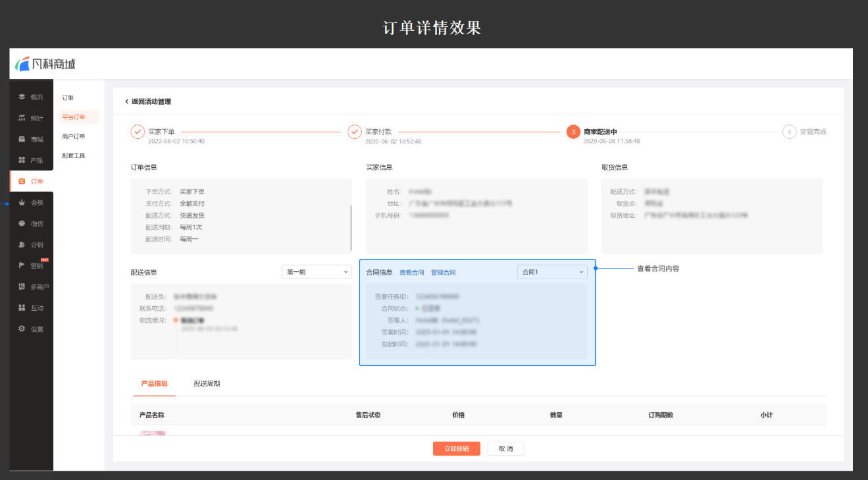
Task: Open the 合同1 contract dropdown
Action: 551,271
